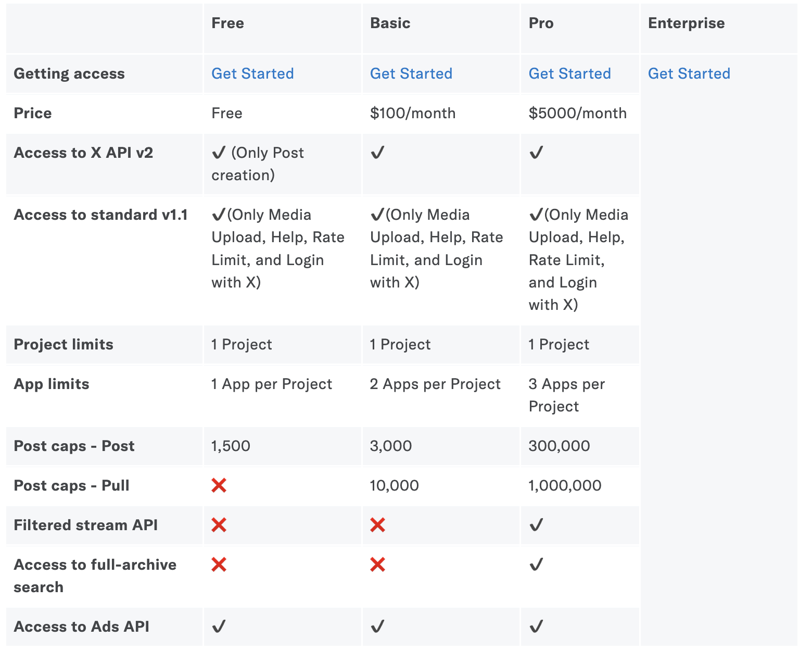Click checkmark for Pro Ads API access
812x651 pixels.
(536, 627)
